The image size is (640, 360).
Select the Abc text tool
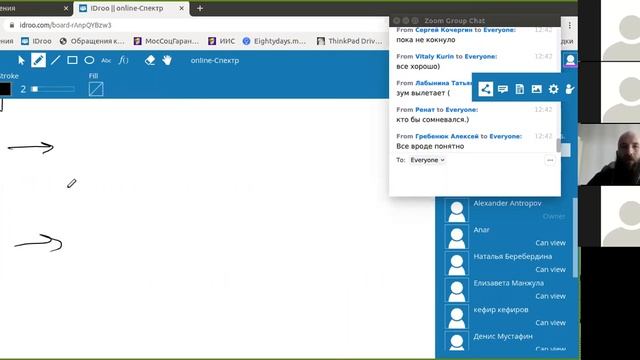tap(106, 60)
